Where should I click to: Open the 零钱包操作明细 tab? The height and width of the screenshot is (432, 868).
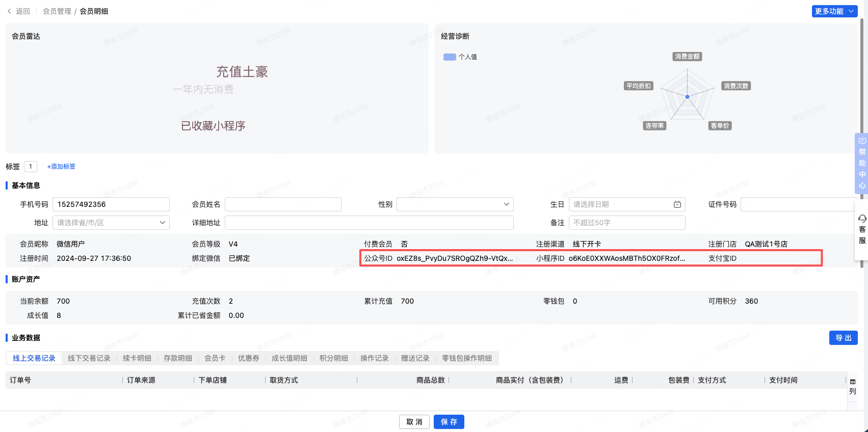coord(467,358)
